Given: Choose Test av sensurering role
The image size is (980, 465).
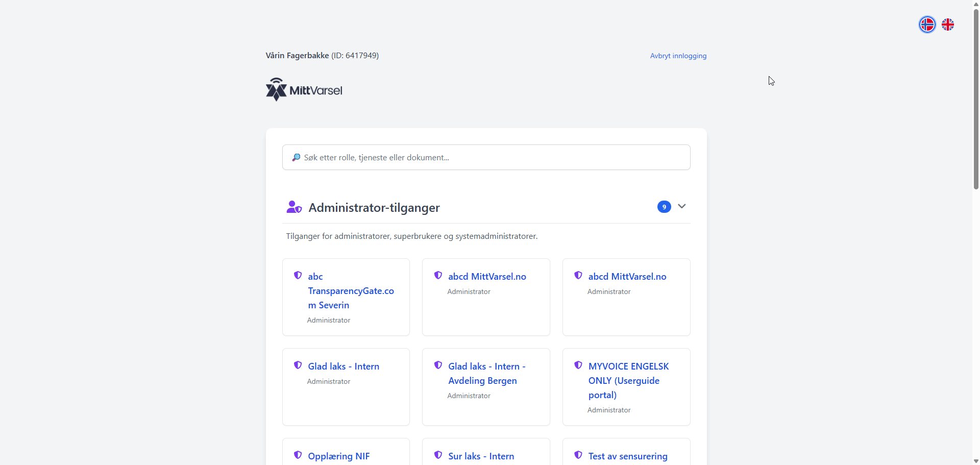Looking at the screenshot, I should (x=627, y=456).
